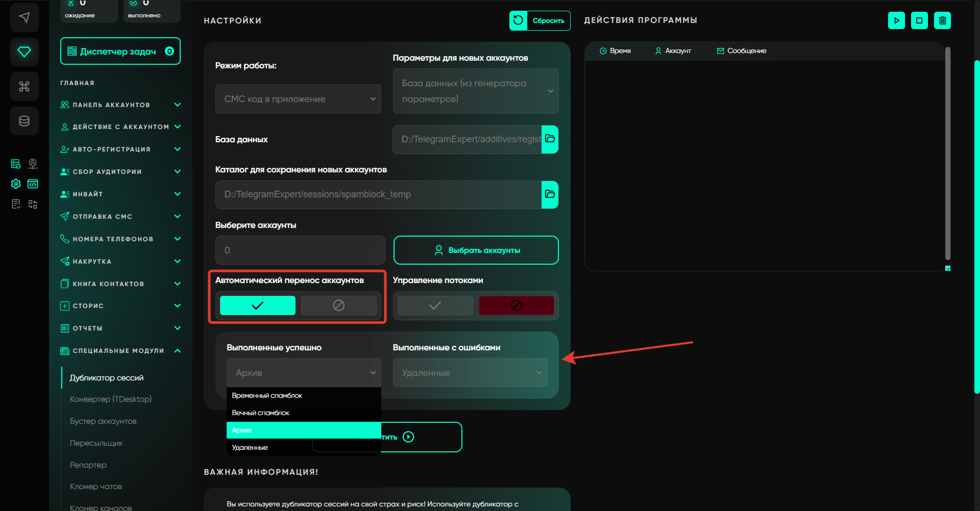This screenshot has height=511, width=980.
Task: Open the Режим работы dropdown
Action: point(298,99)
